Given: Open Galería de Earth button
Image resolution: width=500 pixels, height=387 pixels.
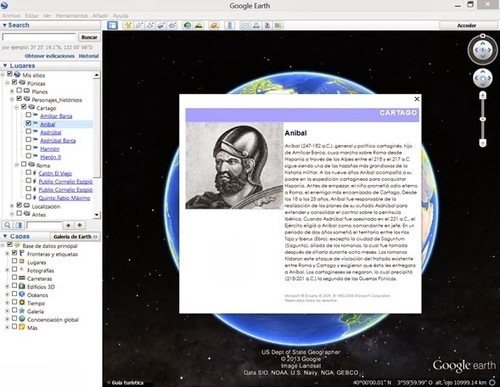Looking at the screenshot, I should (75, 236).
